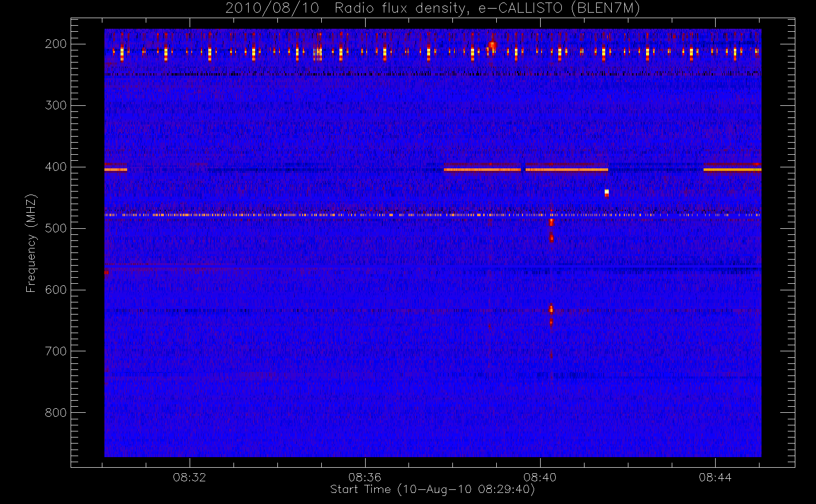The image size is (816, 504).
Task: Click the white spot near 440 MHz
Action: [607, 192]
